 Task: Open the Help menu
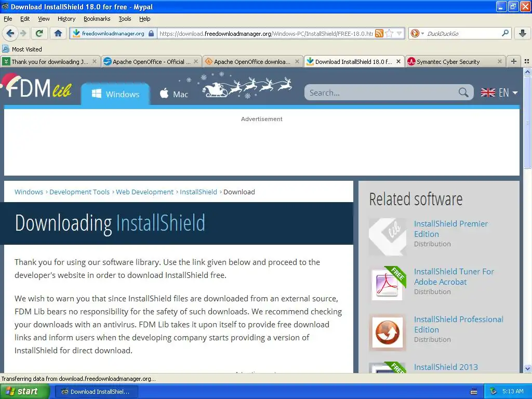pos(144,19)
